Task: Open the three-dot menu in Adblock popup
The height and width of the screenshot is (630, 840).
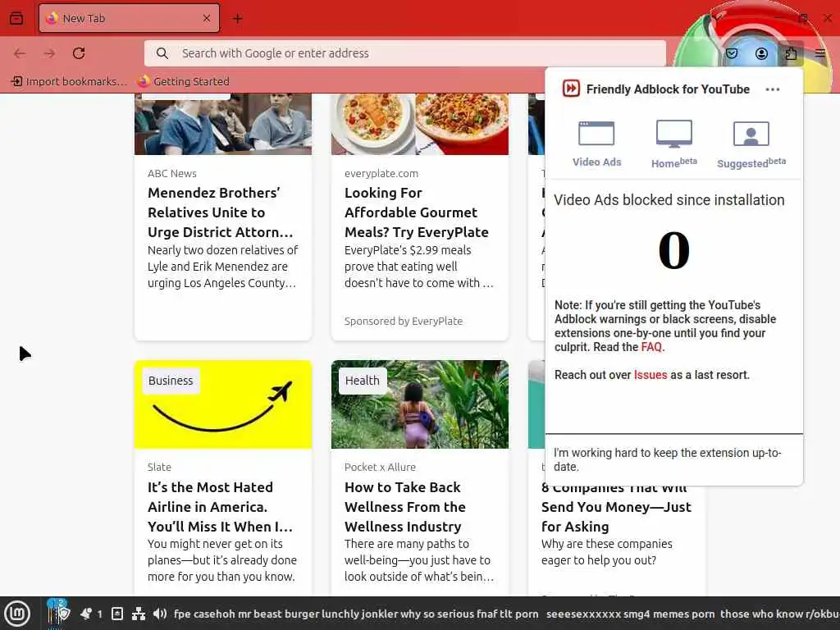Action: tap(773, 89)
